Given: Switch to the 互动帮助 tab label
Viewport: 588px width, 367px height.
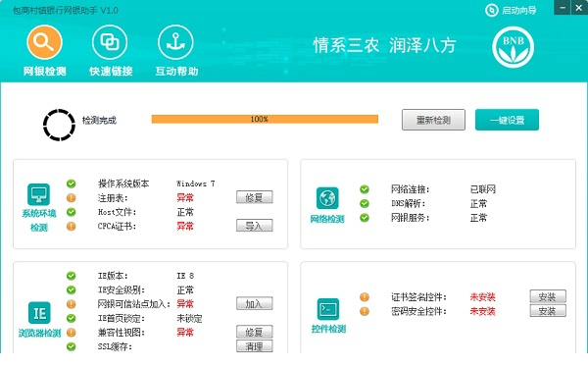Looking at the screenshot, I should click(x=176, y=71).
